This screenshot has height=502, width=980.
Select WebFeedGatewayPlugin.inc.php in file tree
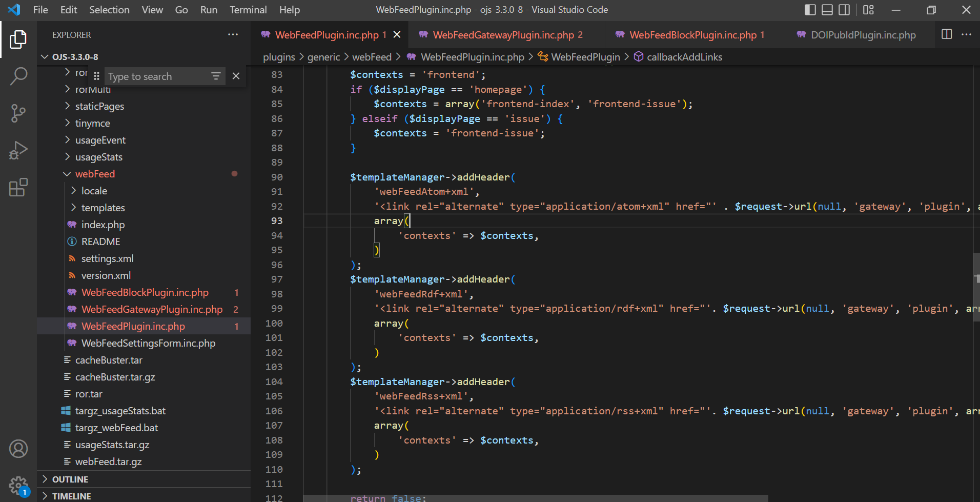coord(144,309)
